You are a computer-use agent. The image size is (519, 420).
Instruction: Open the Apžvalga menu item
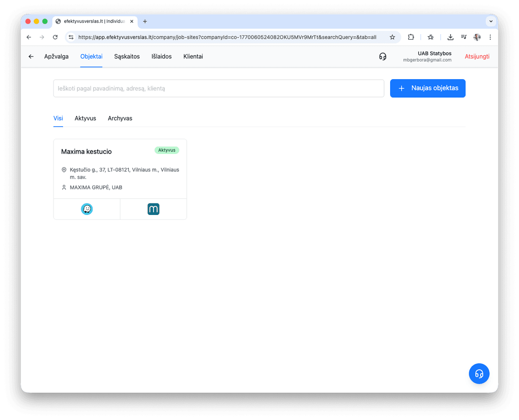click(x=56, y=57)
